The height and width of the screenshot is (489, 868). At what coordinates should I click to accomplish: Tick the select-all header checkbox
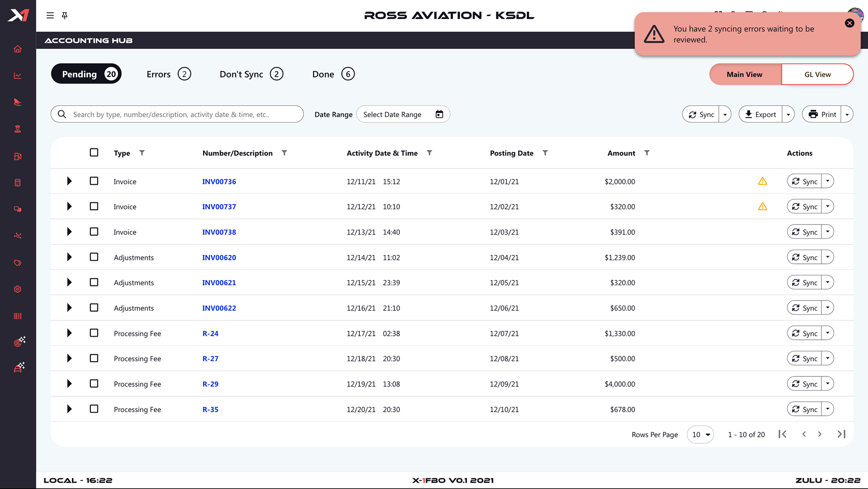[94, 152]
